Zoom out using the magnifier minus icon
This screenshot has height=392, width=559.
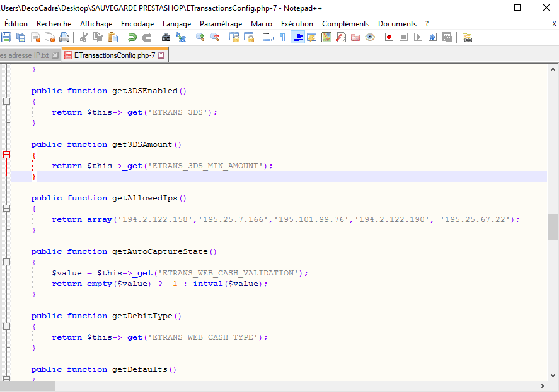coord(215,37)
